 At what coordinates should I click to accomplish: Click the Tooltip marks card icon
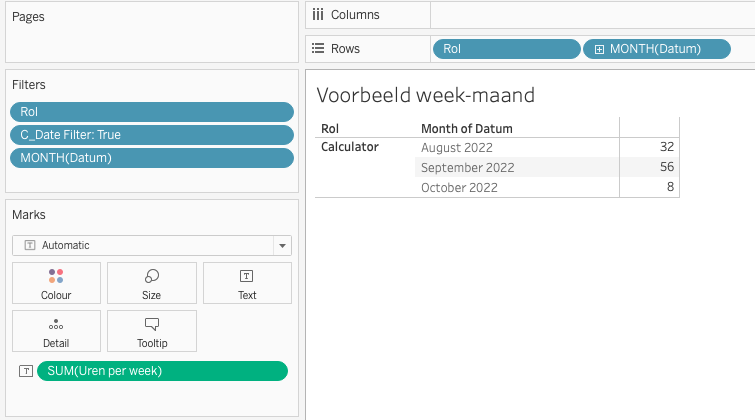pyautogui.click(x=152, y=324)
